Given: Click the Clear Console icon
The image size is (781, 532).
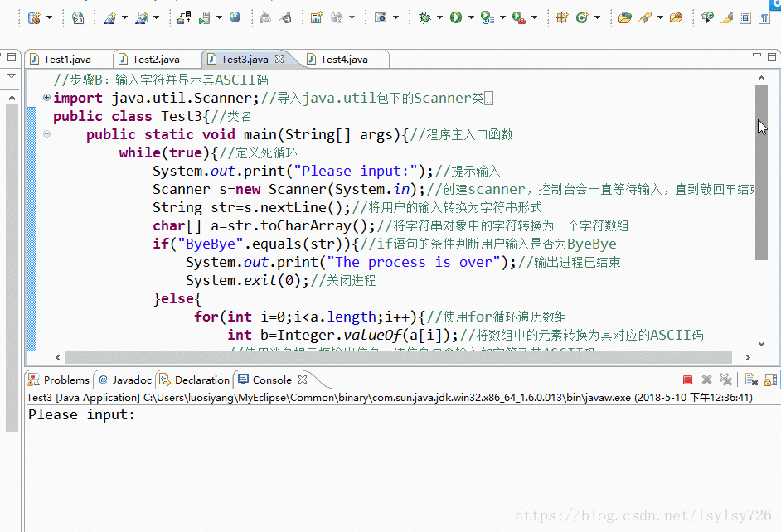Looking at the screenshot, I should (x=751, y=380).
